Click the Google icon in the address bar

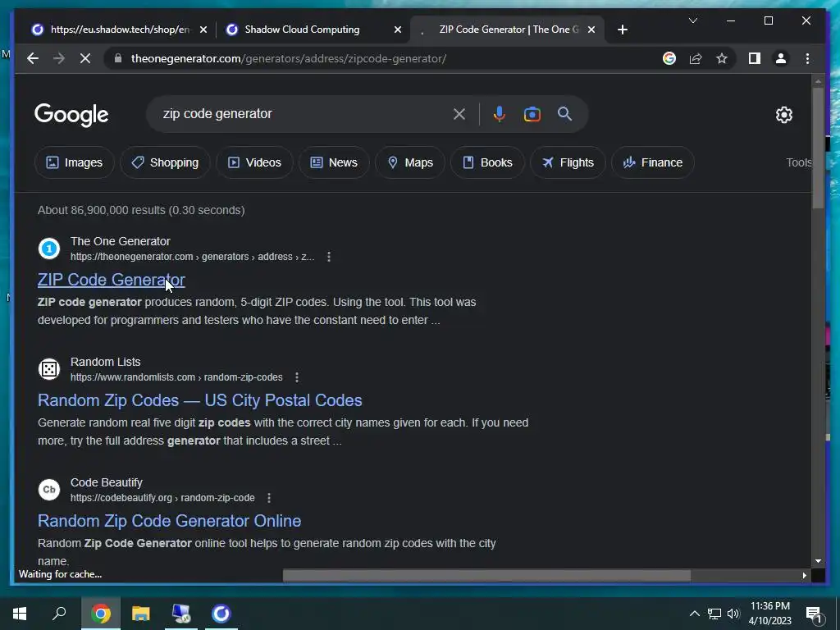[x=669, y=58]
